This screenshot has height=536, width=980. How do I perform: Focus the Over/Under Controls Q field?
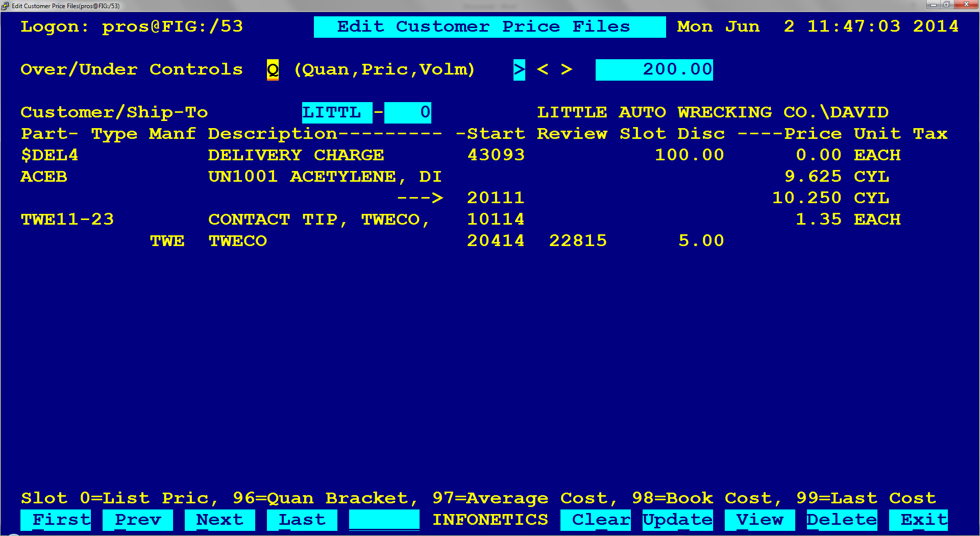273,69
